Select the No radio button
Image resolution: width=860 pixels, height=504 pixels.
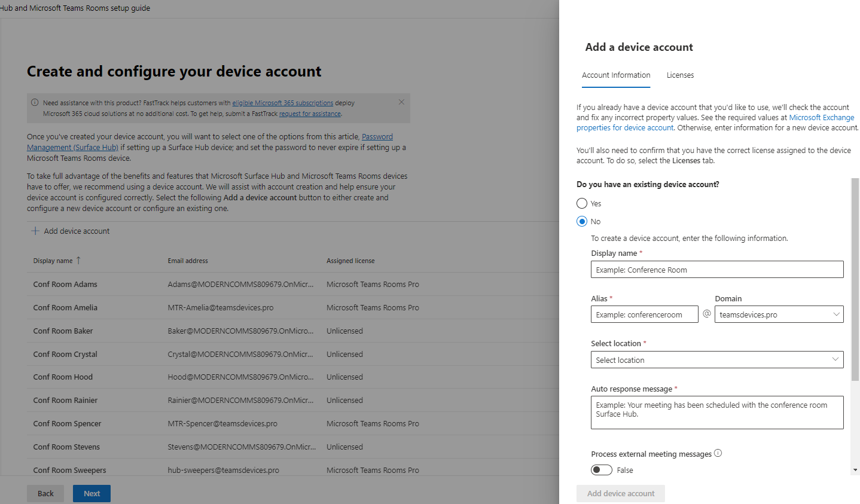tap(582, 222)
